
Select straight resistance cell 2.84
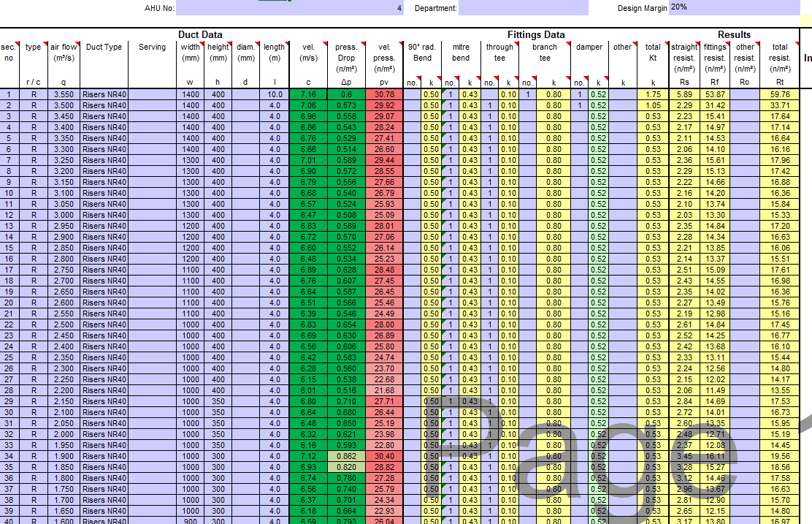click(x=685, y=401)
